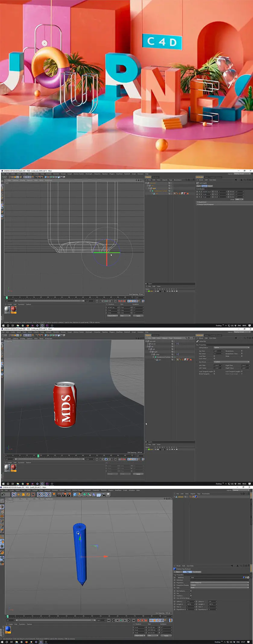Click the red Record keyframe icon in nut00_09
The height and width of the screenshot is (644, 253).
[x=138, y=620]
